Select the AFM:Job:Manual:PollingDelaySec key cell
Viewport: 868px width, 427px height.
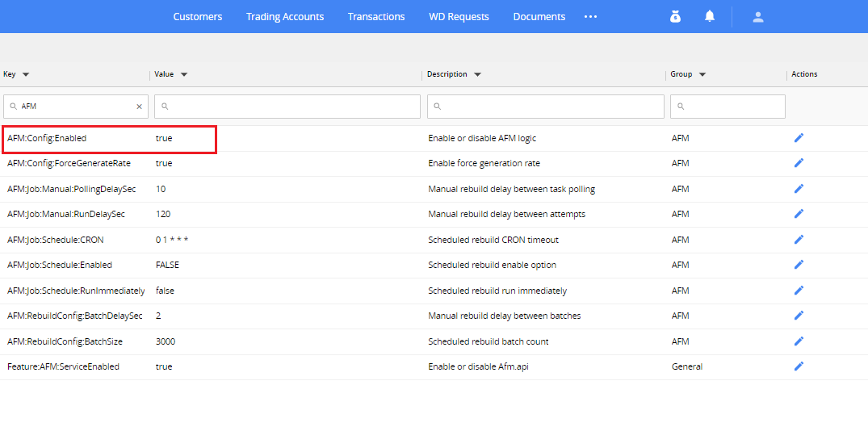point(71,189)
